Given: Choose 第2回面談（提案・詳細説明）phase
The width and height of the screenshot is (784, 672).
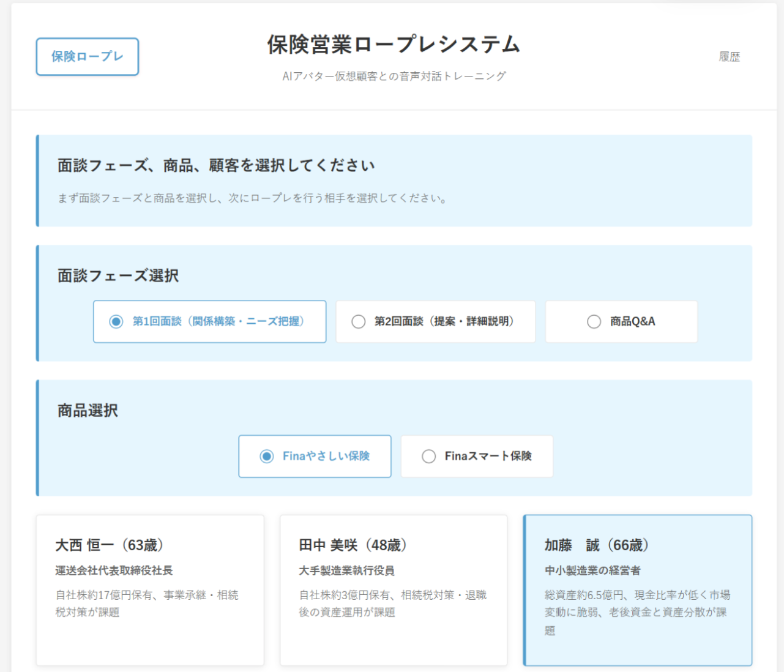Looking at the screenshot, I should [x=435, y=321].
